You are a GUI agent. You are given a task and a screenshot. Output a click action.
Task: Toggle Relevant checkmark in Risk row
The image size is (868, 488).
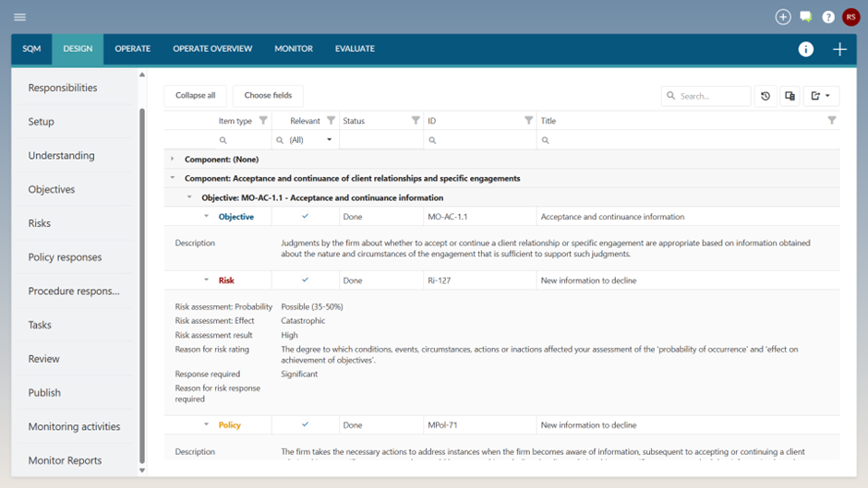305,280
